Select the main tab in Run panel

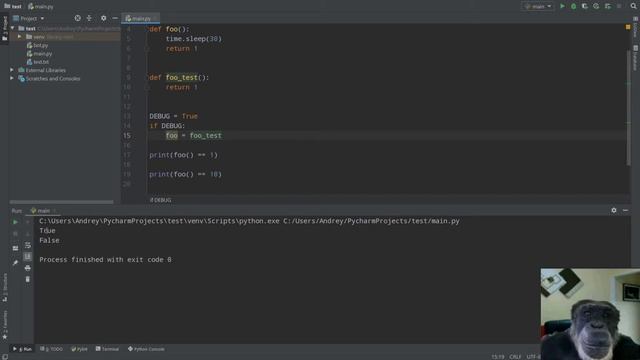click(x=43, y=211)
